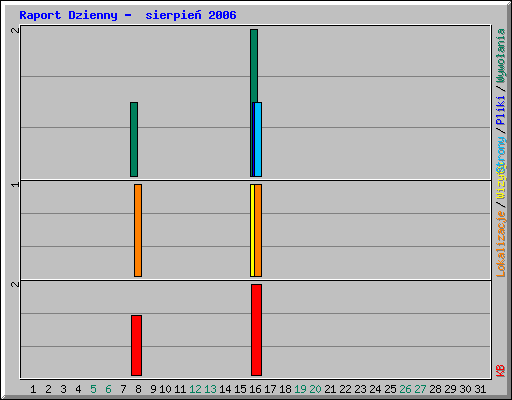Select weekend day 27 on the x-axis
The height and width of the screenshot is (400, 512).
tap(420, 389)
